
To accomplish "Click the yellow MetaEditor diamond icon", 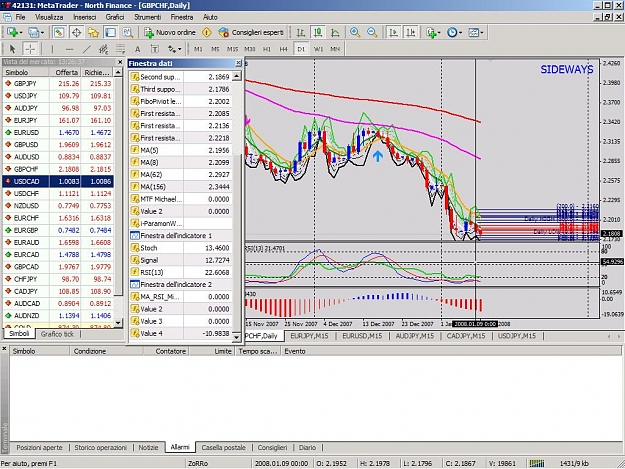I will 206,33.
